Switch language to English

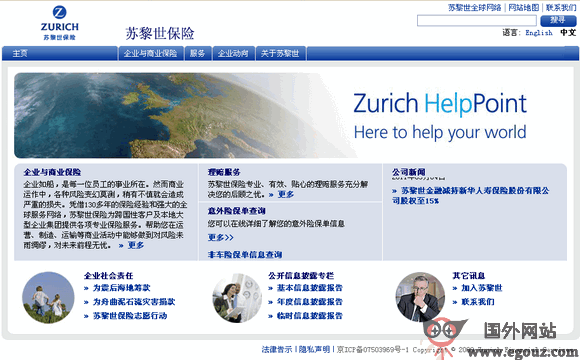539,33
